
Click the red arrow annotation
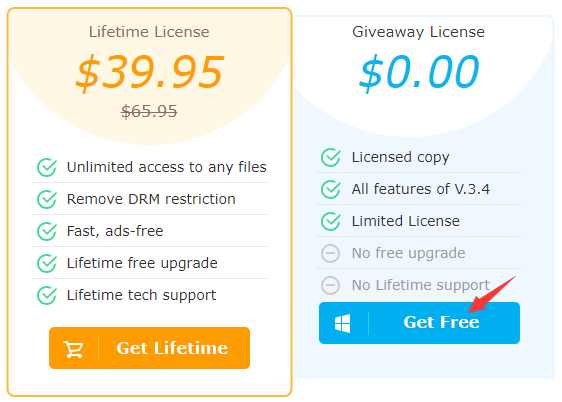(492, 294)
